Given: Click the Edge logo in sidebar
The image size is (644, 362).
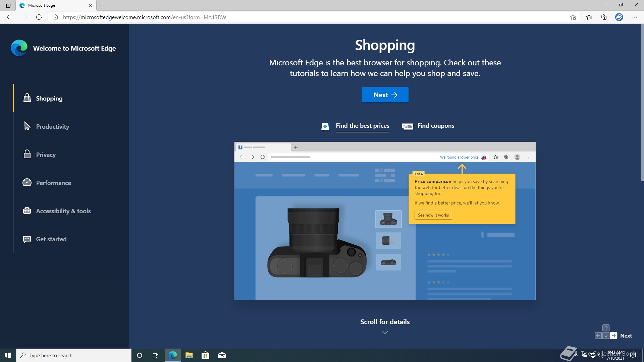Looking at the screenshot, I should pyautogui.click(x=19, y=48).
